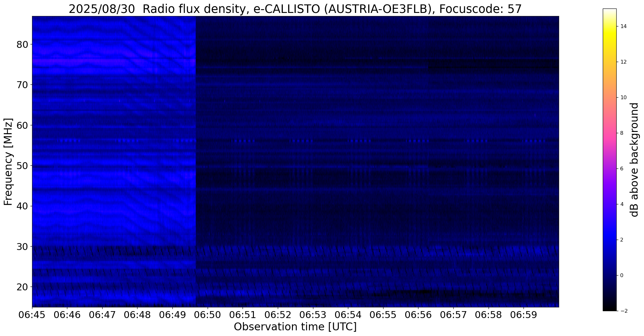The image size is (644, 336).
Task: Click the 80 MHz frequency tick label
Action: [22, 44]
